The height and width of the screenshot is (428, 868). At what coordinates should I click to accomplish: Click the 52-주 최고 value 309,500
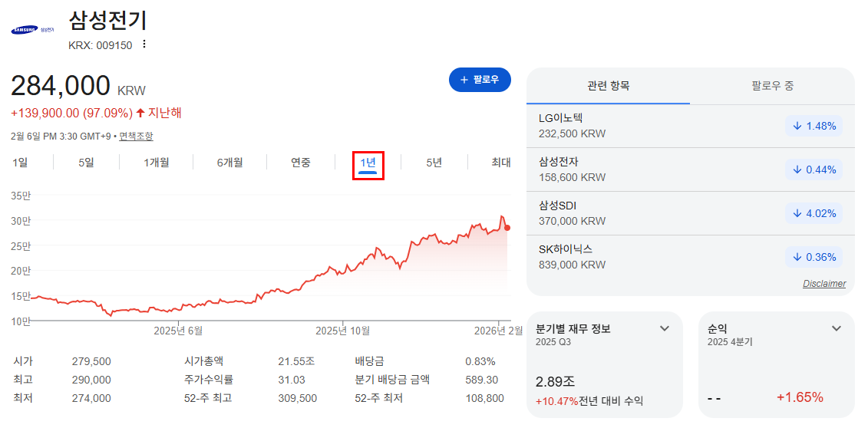(297, 398)
